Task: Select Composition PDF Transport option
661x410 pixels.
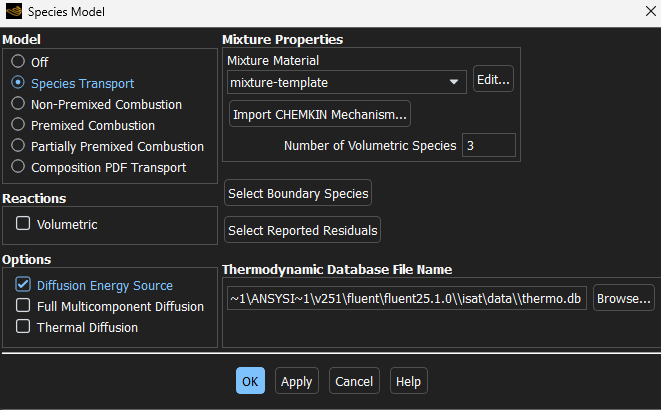Action: click(18, 167)
